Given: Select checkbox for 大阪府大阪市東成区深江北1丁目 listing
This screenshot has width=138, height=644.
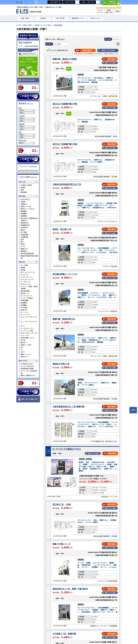Looking at the screenshot, I should (x=48, y=203).
